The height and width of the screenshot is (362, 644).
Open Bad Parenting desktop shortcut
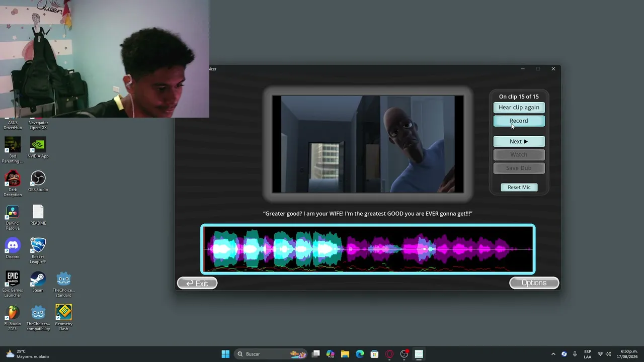13,150
